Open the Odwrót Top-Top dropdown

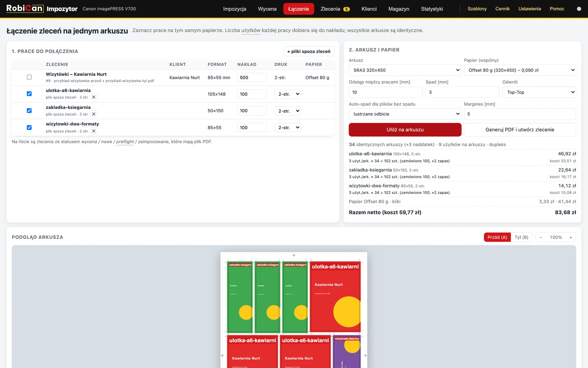[x=539, y=92]
